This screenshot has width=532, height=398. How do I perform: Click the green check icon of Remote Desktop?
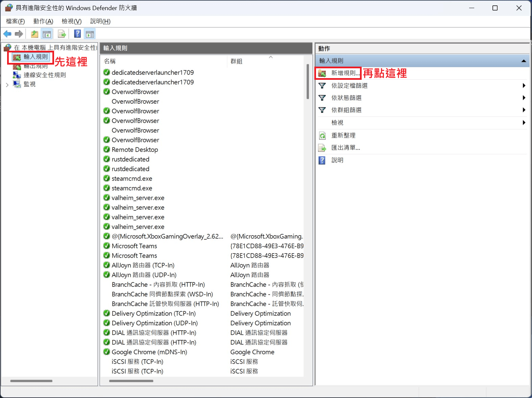pos(106,149)
